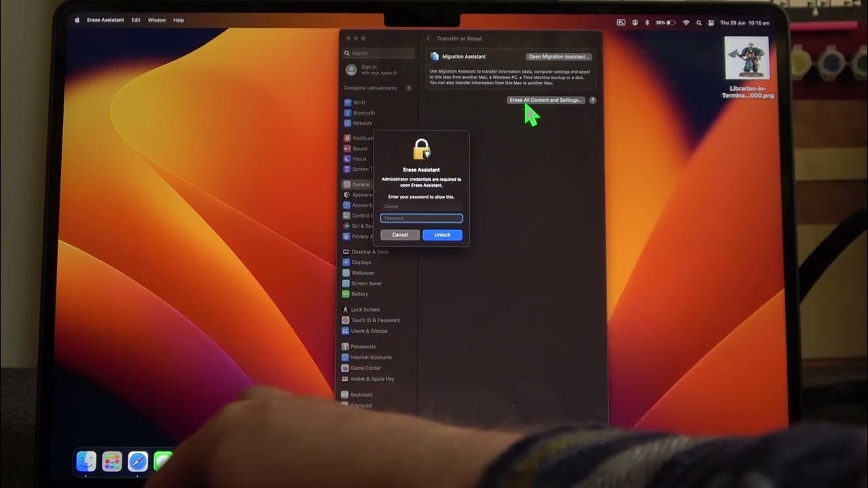
Task: Click the Screen Time hourglass icon
Action: [347, 169]
